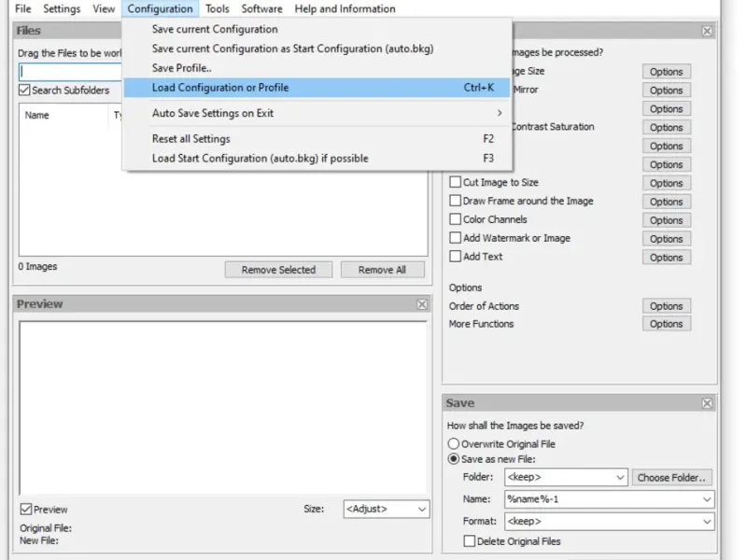Click the empty preview image area
This screenshot has width=747, height=560.
[223, 408]
